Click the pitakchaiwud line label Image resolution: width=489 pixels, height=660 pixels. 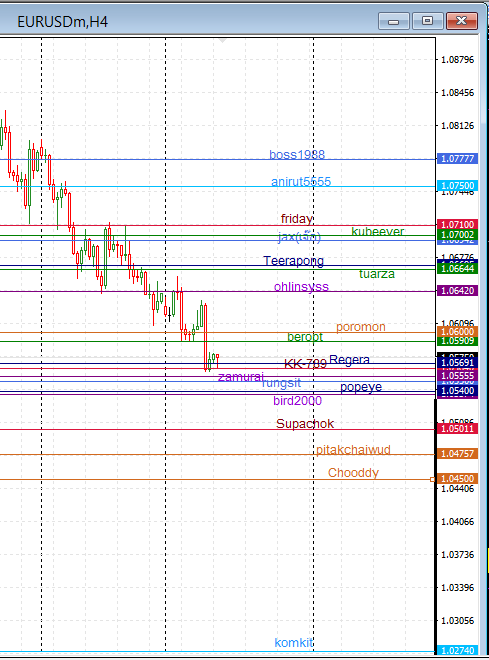[x=353, y=450]
